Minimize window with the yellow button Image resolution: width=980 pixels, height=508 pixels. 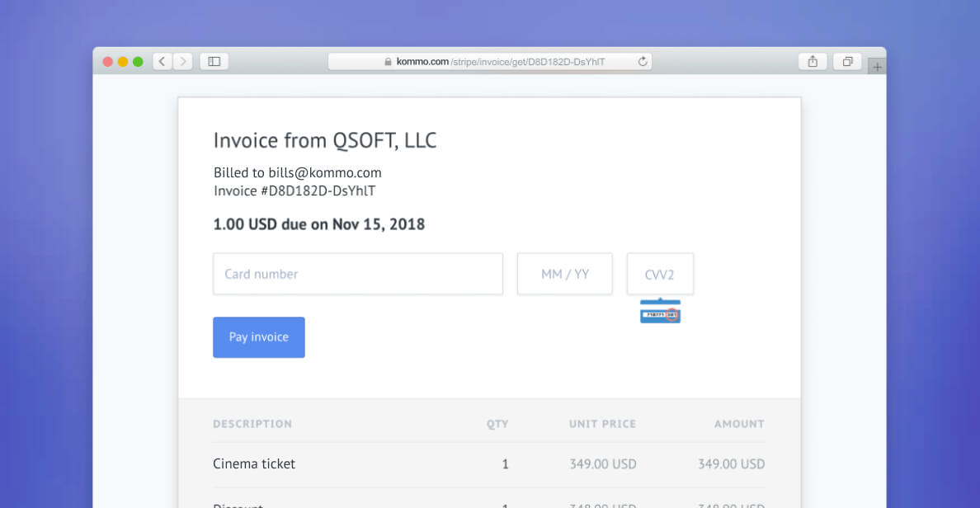point(122,61)
